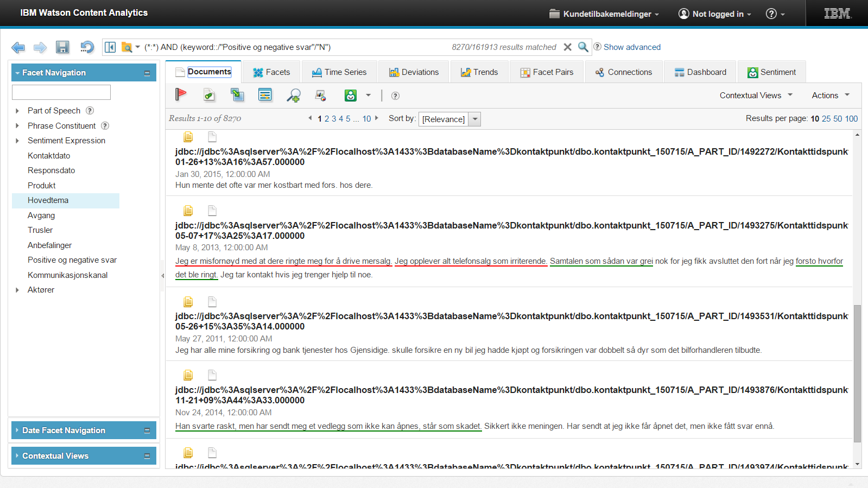Select the Positive og negative svar facet
This screenshot has width=868, height=488.
pos(72,260)
